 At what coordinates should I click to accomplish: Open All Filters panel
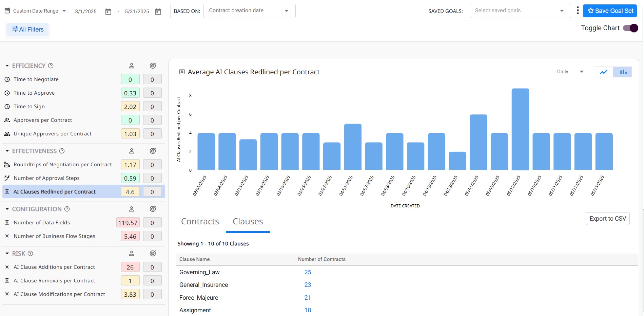(x=28, y=30)
